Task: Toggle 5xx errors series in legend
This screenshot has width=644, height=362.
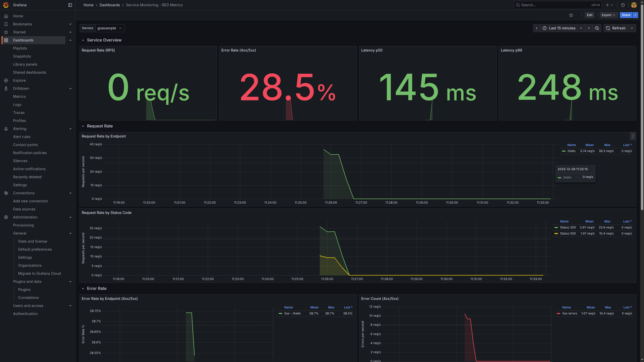Action: [x=570, y=313]
